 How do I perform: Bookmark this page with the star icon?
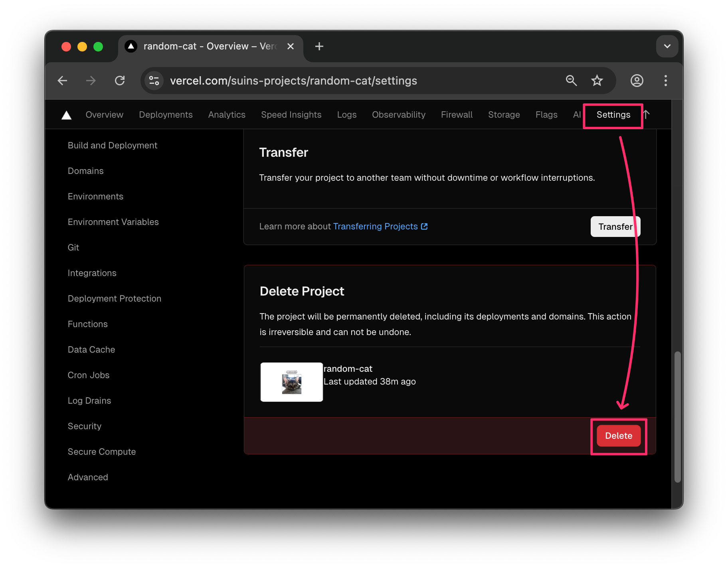point(597,81)
